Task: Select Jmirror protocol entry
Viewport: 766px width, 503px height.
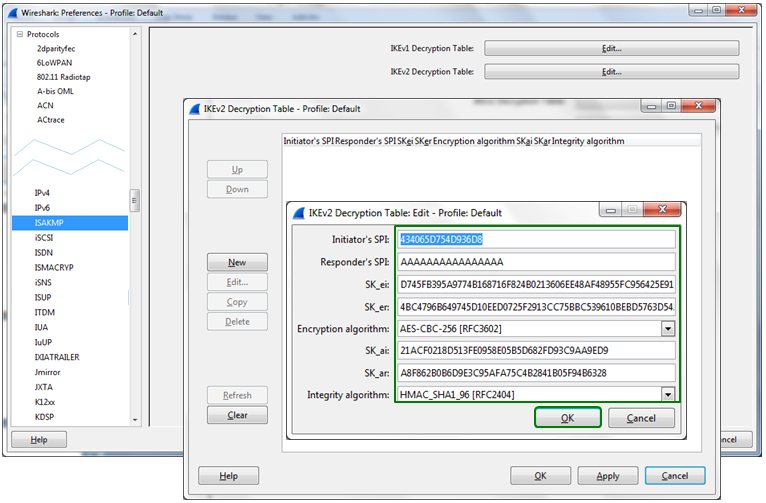Action: coord(47,372)
